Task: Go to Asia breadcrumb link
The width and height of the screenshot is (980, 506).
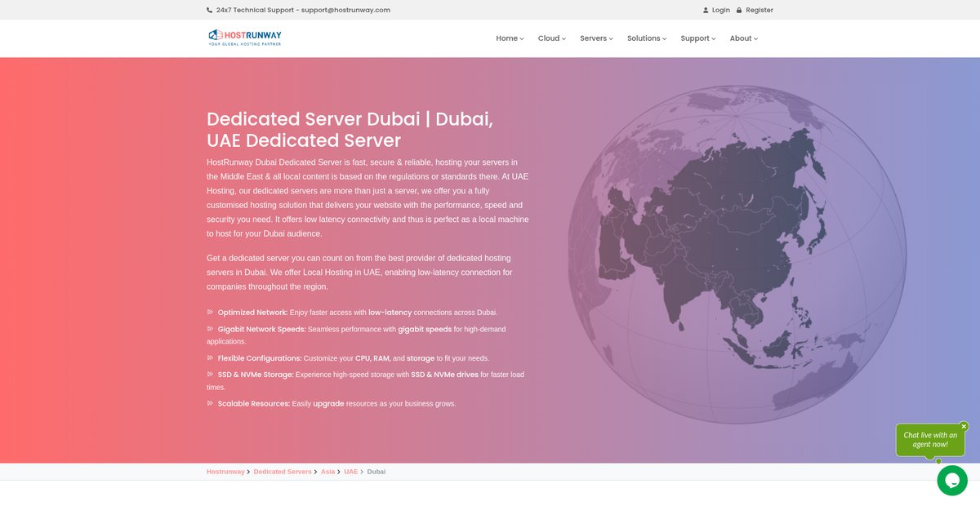Action: point(327,472)
